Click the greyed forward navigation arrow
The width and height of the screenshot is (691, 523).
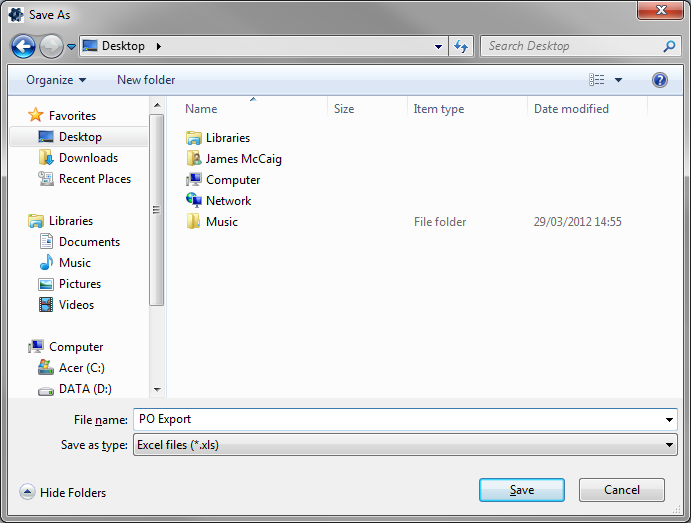(51, 46)
